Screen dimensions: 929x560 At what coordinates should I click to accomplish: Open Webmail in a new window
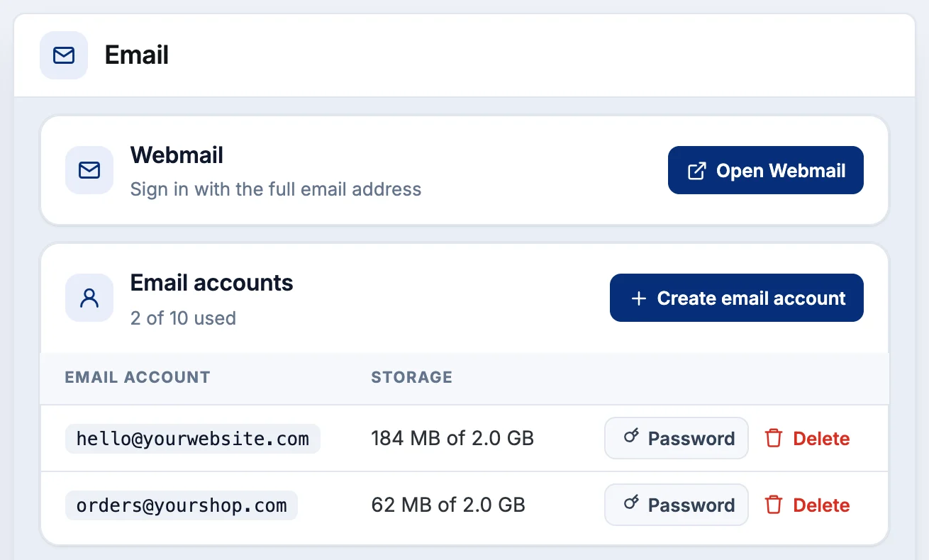(766, 170)
